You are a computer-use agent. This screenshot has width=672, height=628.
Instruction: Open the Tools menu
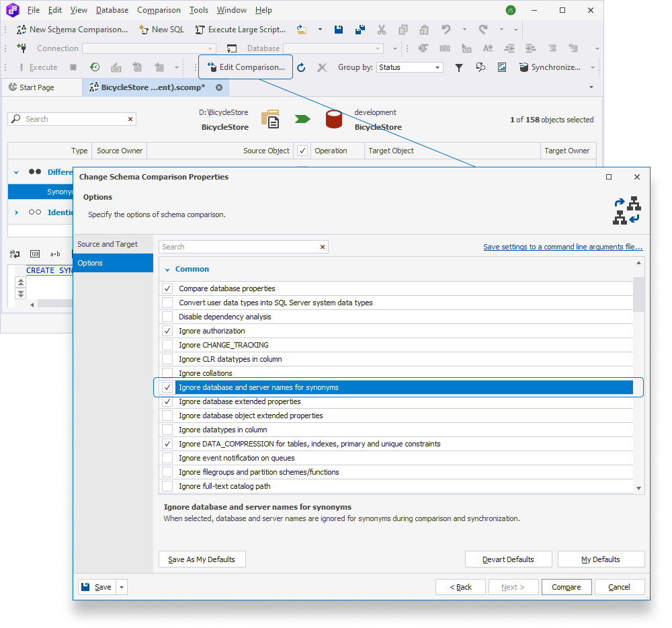coord(199,10)
